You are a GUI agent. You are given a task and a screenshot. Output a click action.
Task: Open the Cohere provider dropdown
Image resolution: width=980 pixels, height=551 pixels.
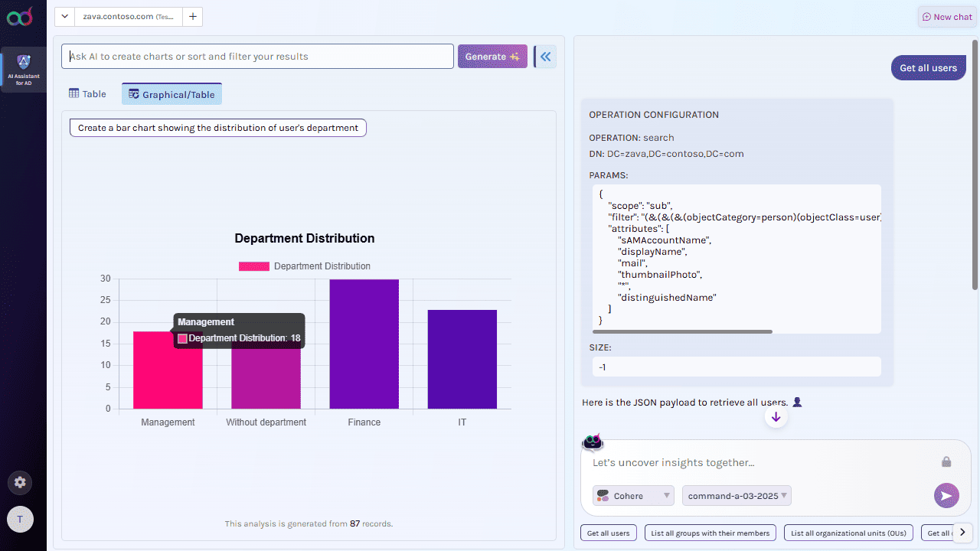coord(632,495)
